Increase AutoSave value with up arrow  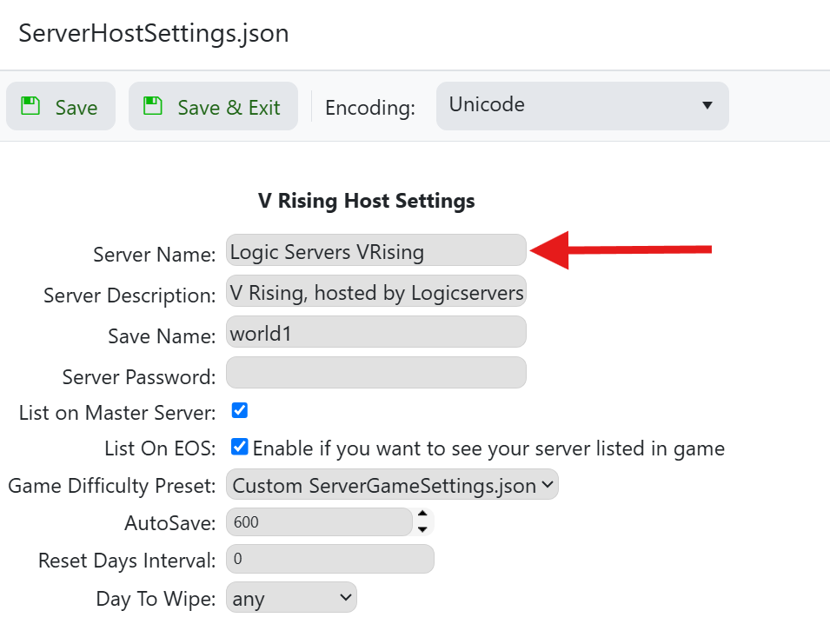(422, 515)
